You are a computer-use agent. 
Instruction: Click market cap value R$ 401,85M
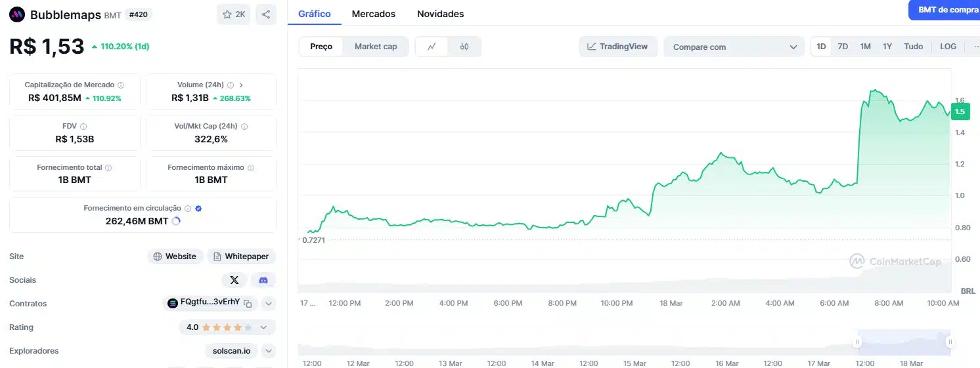pyautogui.click(x=55, y=98)
